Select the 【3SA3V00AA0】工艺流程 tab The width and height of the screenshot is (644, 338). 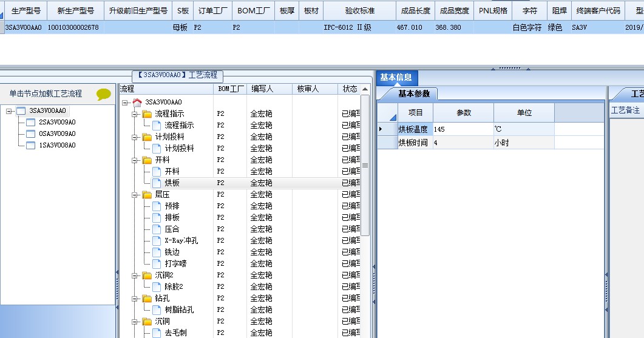tap(178, 75)
